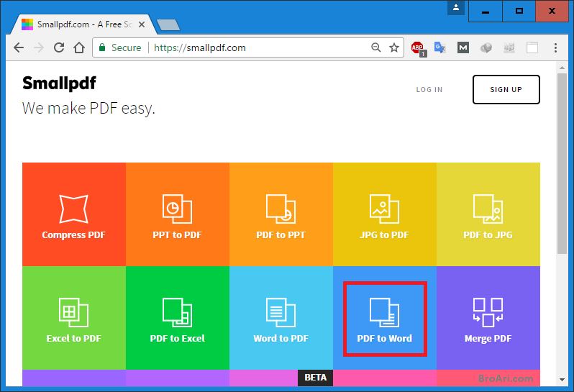Open the PDF to Excel converter
This screenshot has width=574, height=392.
coord(177,318)
